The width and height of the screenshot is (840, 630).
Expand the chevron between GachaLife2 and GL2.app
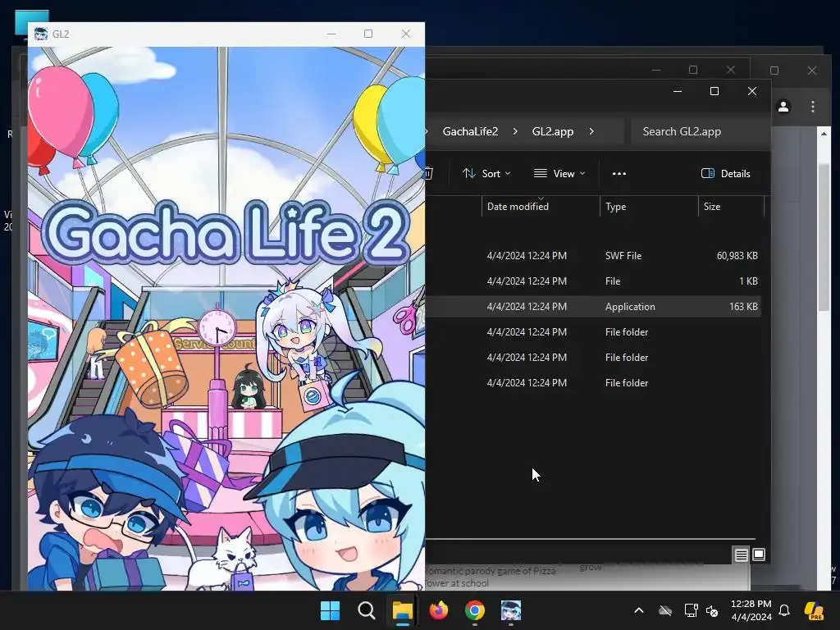click(515, 131)
